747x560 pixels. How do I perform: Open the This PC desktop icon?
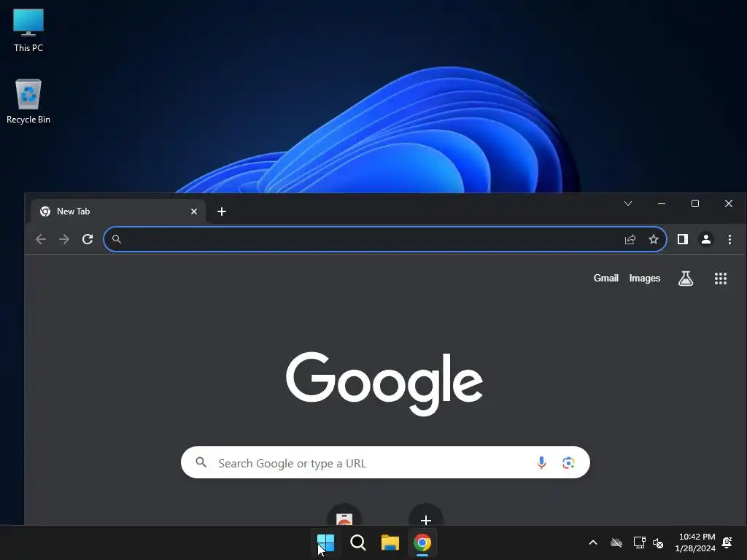pyautogui.click(x=28, y=31)
